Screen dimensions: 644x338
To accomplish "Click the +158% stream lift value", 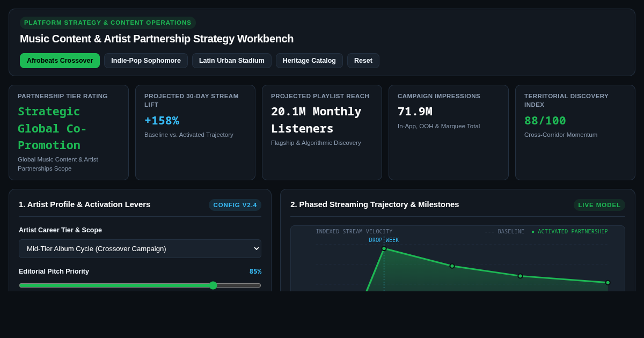I will (x=162, y=120).
